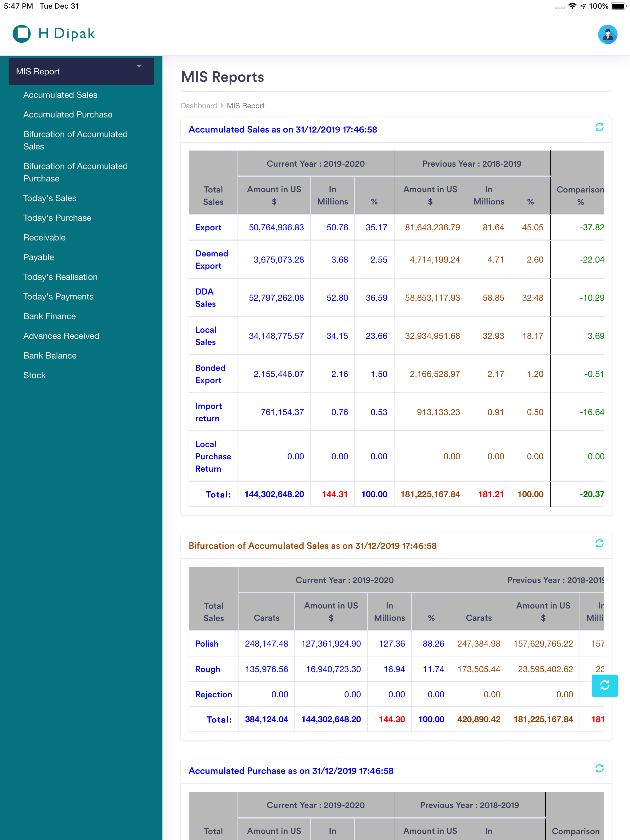Tap the battery indicator in status bar
Screen dimensions: 630x840
618,6
